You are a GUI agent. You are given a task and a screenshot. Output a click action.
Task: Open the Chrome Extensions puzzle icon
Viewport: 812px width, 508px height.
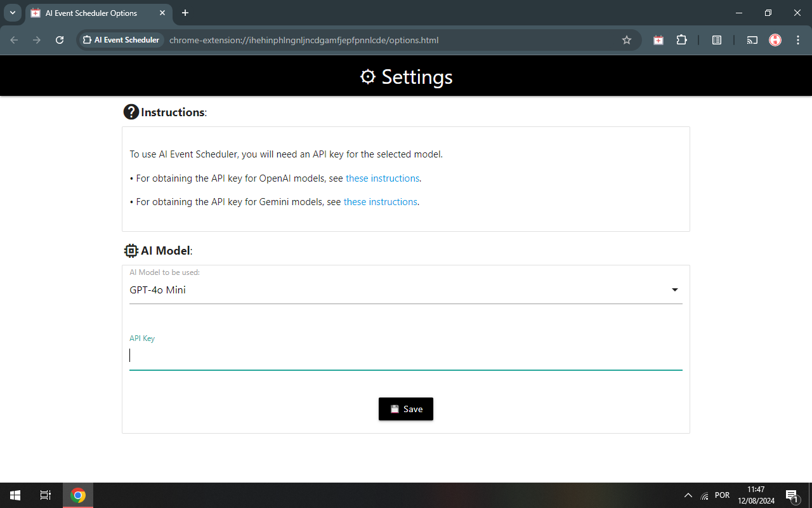coord(681,40)
